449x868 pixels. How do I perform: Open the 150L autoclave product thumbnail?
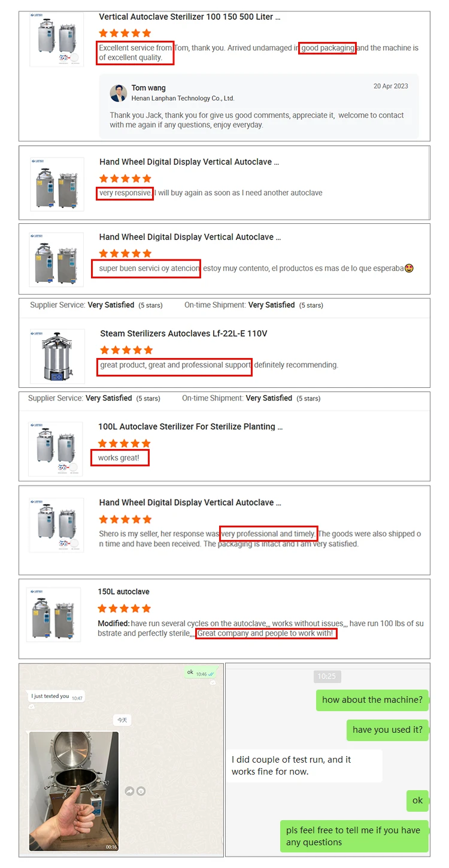(x=54, y=615)
